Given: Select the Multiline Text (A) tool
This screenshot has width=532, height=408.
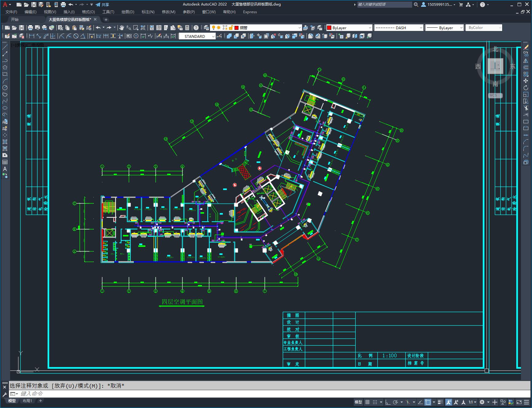Looking at the screenshot, I should 5,169.
